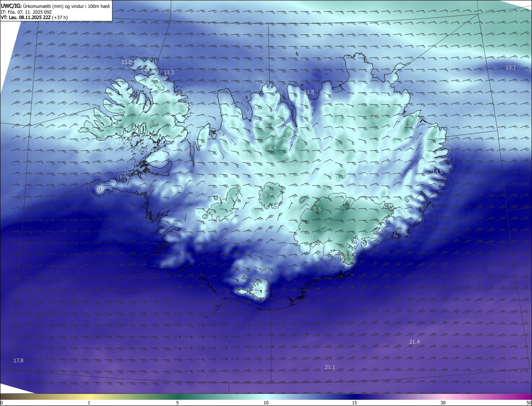Click the 14.5 value on the east coast
The height and width of the screenshot is (406, 532).
click(438, 171)
